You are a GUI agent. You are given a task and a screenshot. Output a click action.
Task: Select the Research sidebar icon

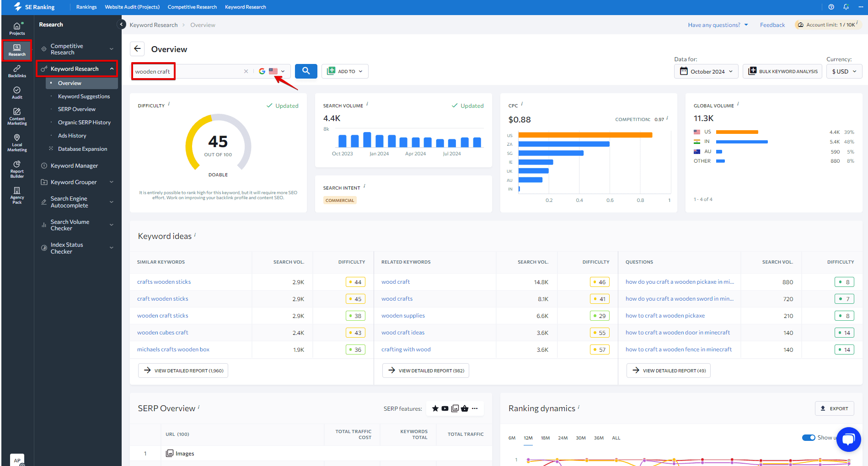(17, 50)
